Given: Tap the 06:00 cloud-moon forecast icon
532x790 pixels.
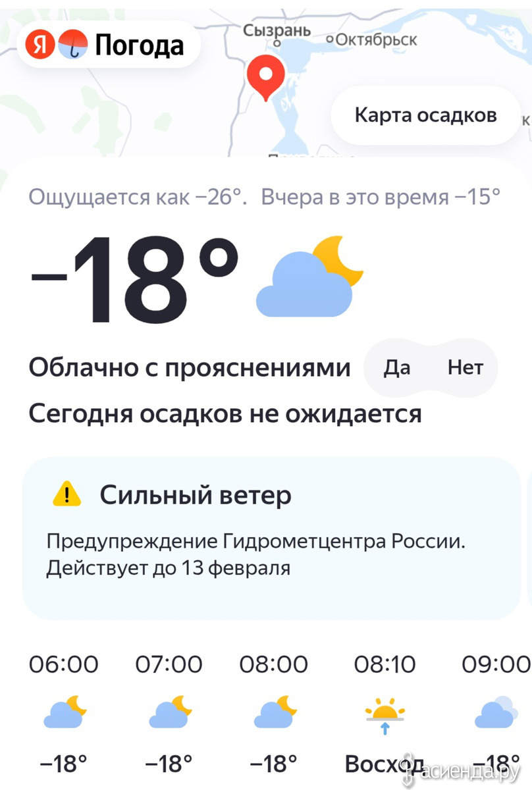Looking at the screenshot, I should 65,713.
